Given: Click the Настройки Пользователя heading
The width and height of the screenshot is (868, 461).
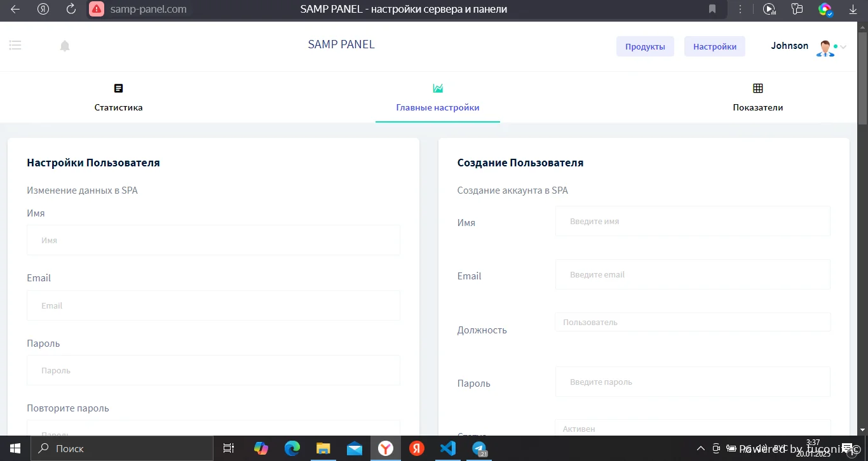Looking at the screenshot, I should (93, 163).
